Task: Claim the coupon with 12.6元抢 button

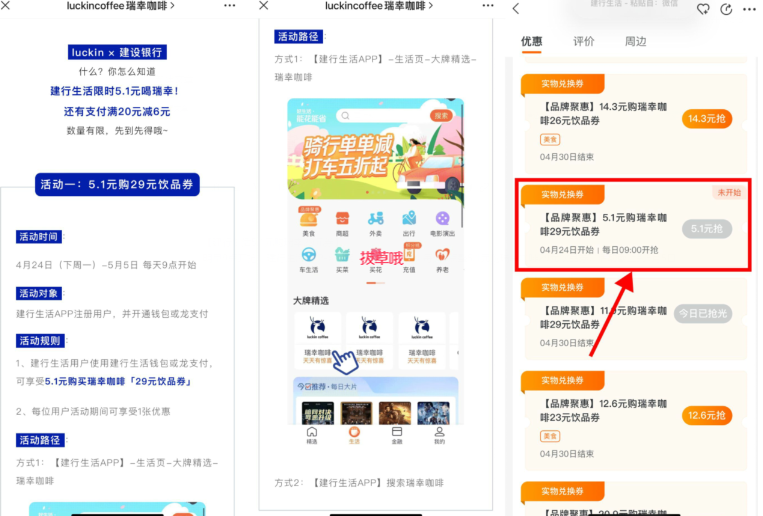Action: click(707, 415)
